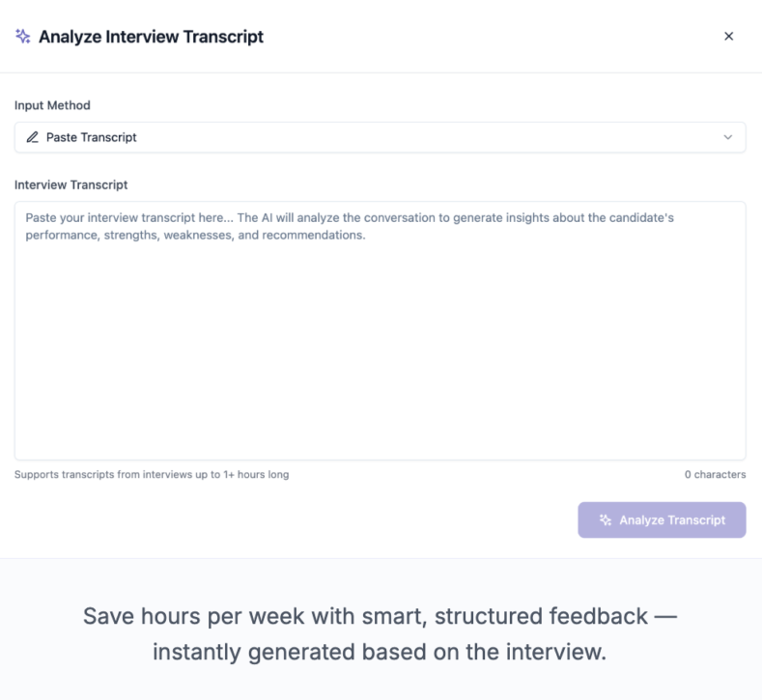This screenshot has height=700, width=762.
Task: Click the "0 characters" counter
Action: (715, 475)
